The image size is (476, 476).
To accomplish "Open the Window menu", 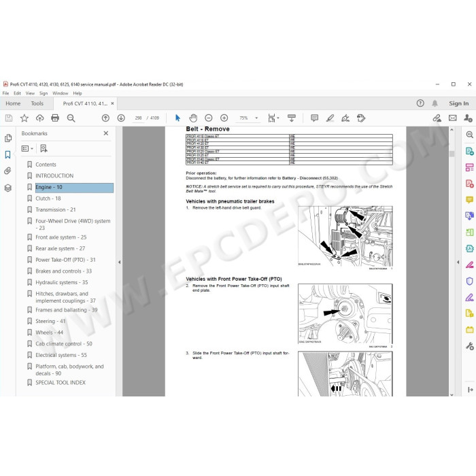I will point(60,93).
